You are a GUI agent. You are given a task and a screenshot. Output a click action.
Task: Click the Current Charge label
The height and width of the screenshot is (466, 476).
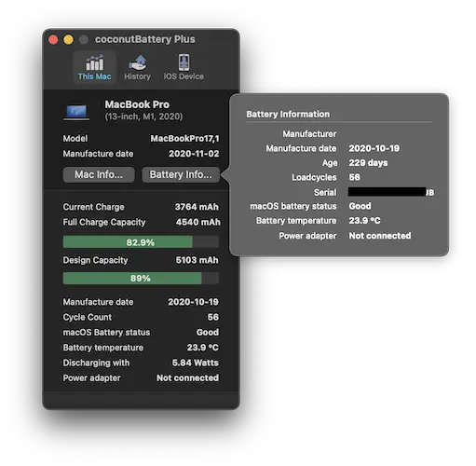[x=93, y=207]
